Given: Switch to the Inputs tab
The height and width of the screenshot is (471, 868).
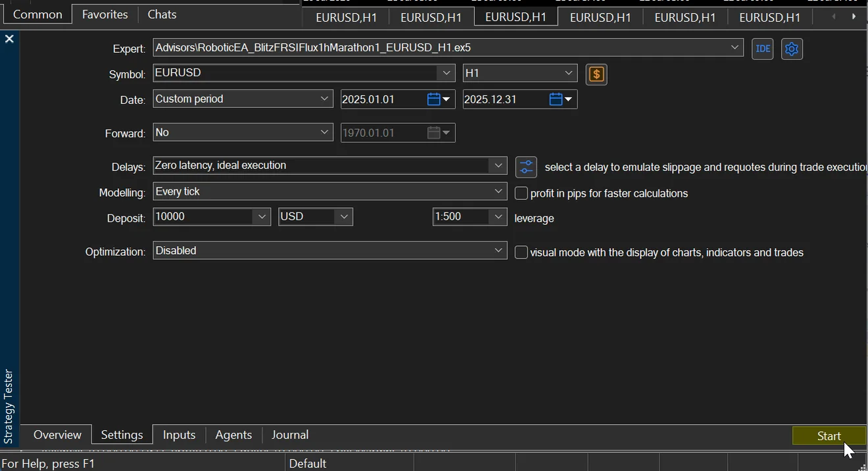Looking at the screenshot, I should click(x=179, y=435).
